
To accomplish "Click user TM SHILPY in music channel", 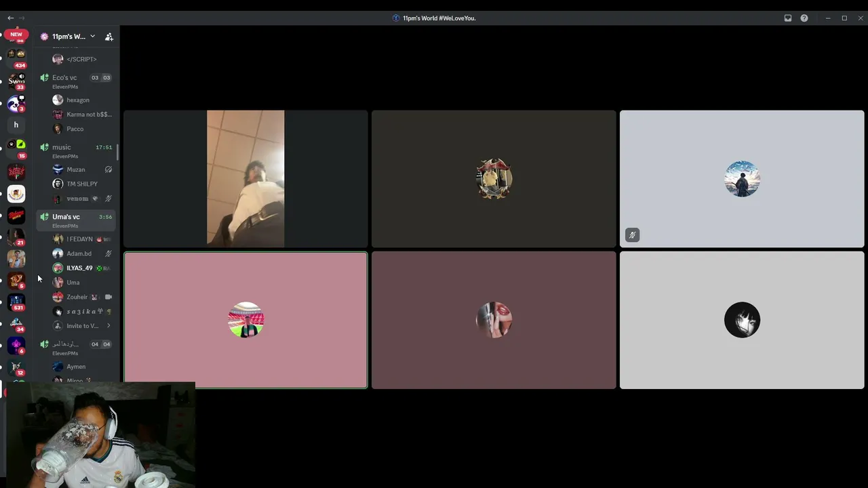I will (81, 184).
